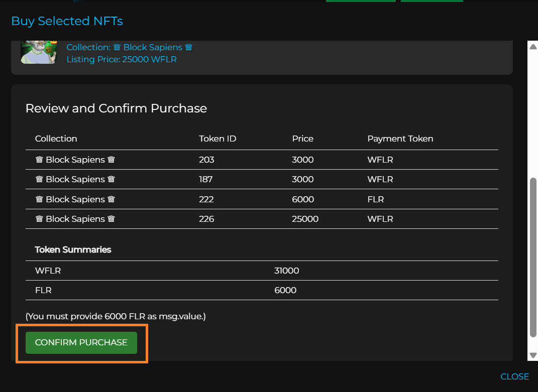The width and height of the screenshot is (538, 392).
Task: Click the Listing Price 25000 WFLR text
Action: point(122,59)
